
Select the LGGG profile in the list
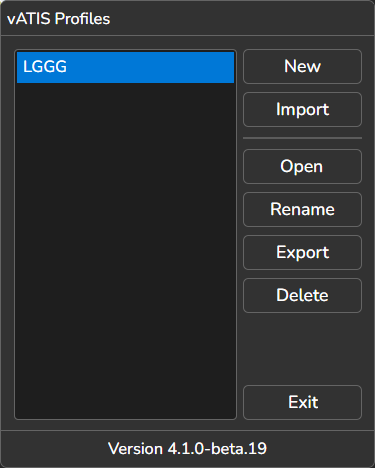point(125,67)
